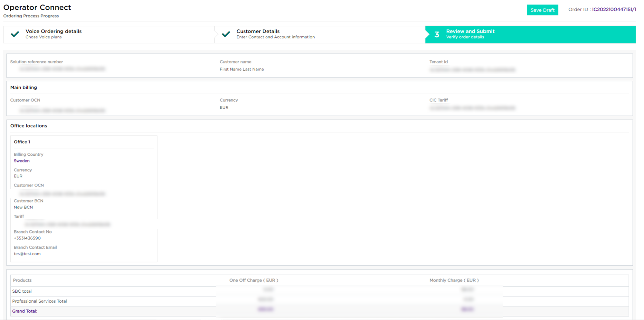644x320 pixels.
Task: Click the green checkmark on Voice Ordering details
Action: click(x=15, y=34)
